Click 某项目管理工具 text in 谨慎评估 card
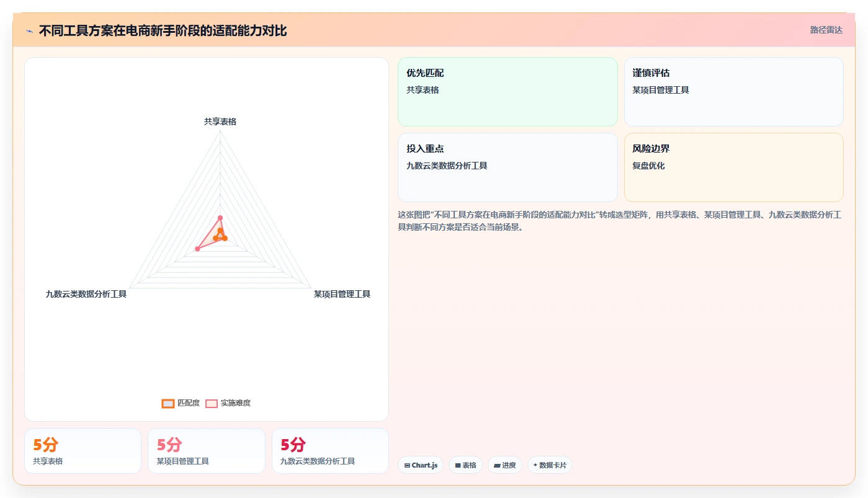The height and width of the screenshot is (498, 868). coord(661,90)
